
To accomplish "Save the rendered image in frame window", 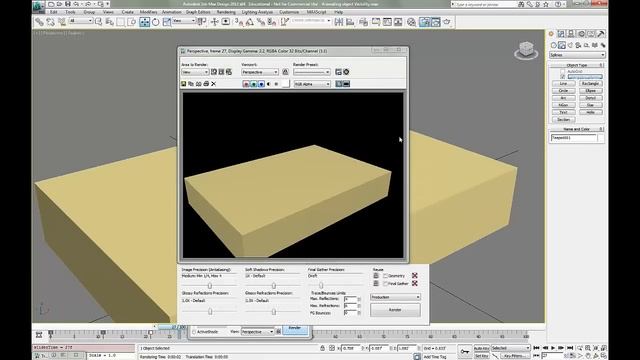I will pyautogui.click(x=184, y=84).
